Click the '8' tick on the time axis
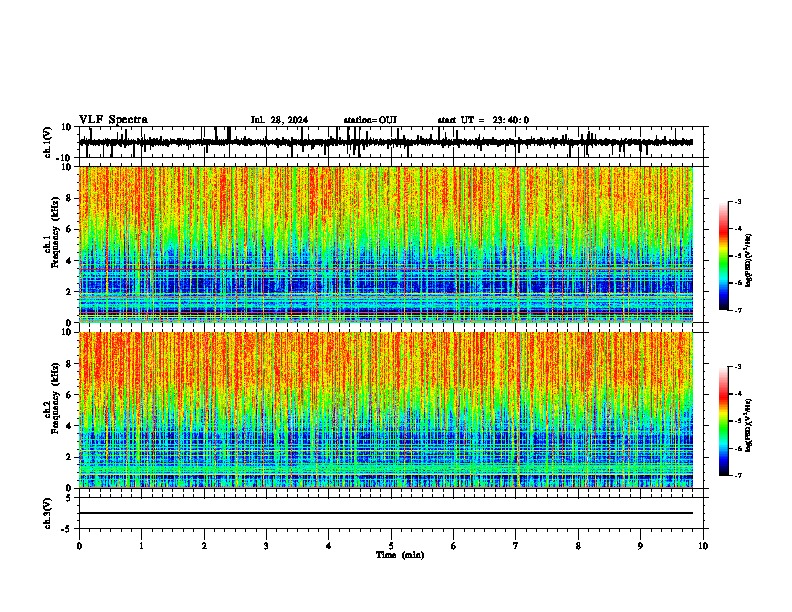This screenshot has width=792, height=612. tap(578, 546)
